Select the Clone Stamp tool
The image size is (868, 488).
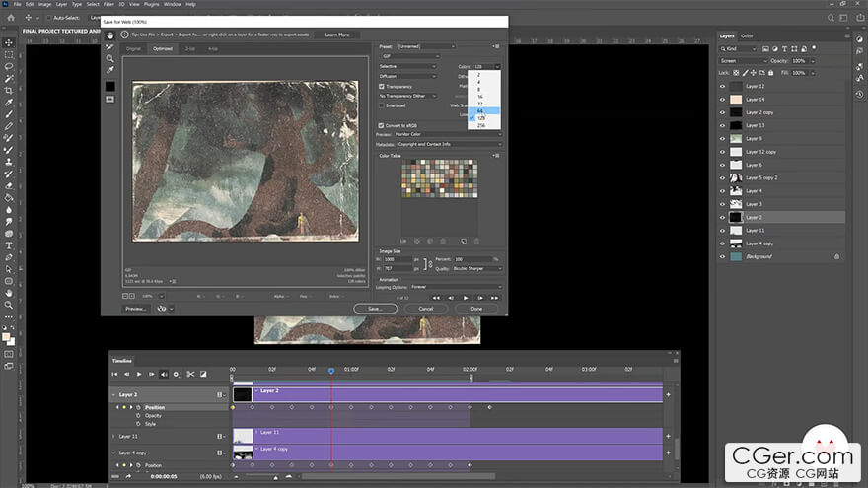point(9,162)
